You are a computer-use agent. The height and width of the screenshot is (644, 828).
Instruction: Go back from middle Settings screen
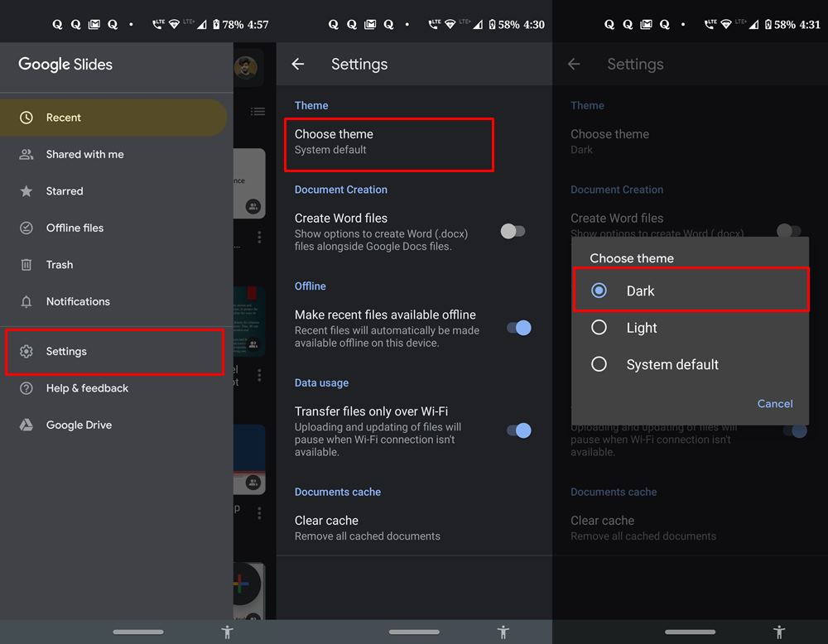tap(298, 65)
